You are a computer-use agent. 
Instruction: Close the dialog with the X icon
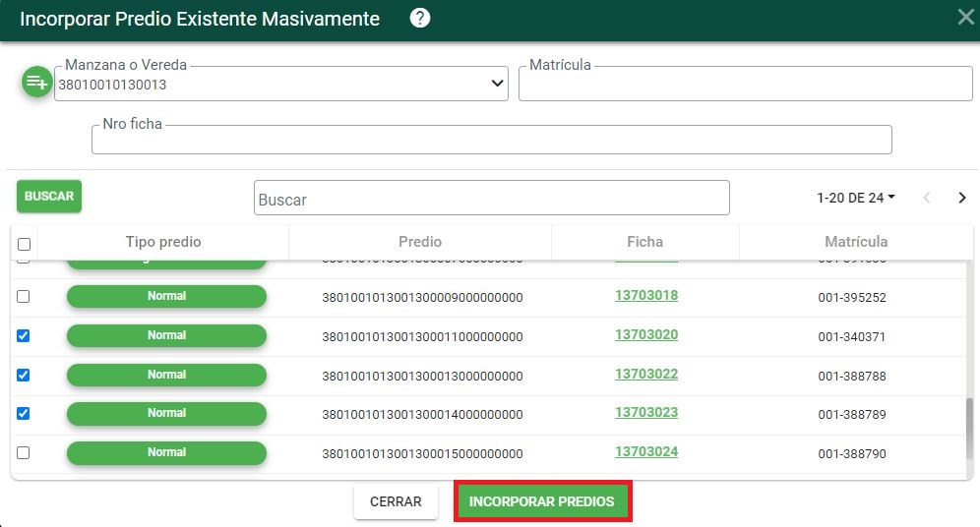pos(965,17)
